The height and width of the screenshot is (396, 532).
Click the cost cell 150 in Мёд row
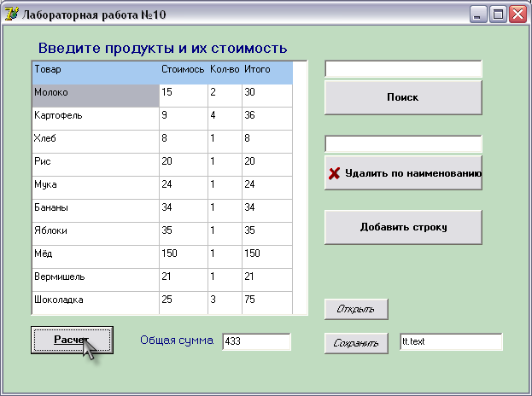pos(184,258)
